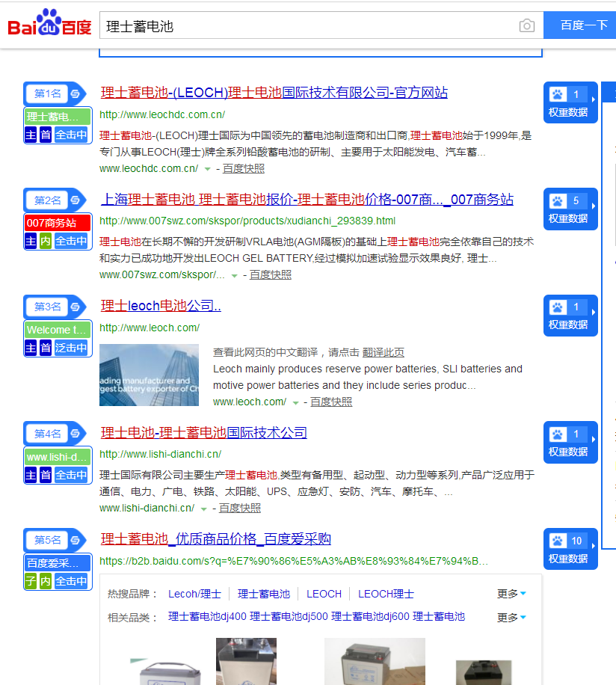Open dropdown arrow after www.leochdc.com.cn/
Image resolution: width=616 pixels, height=685 pixels.
[x=207, y=169]
